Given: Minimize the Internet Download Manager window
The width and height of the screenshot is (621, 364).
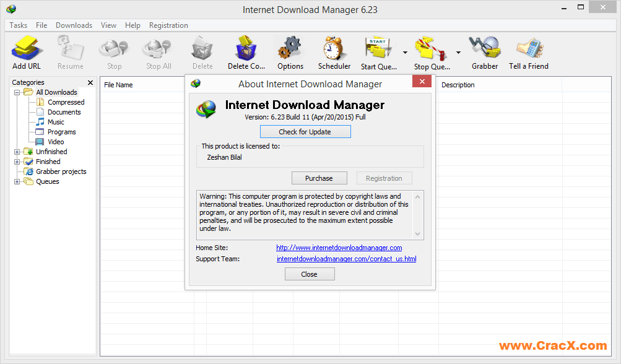Looking at the screenshot, I should pyautogui.click(x=564, y=7).
